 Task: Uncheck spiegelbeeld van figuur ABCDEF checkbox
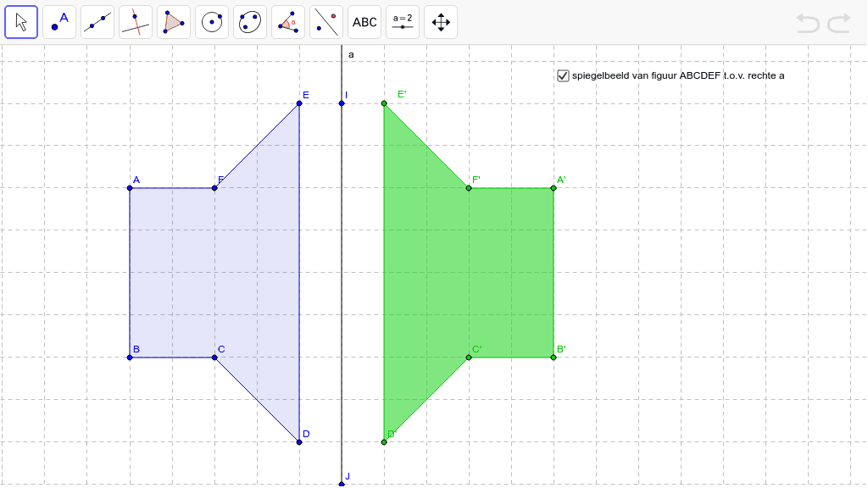click(563, 75)
